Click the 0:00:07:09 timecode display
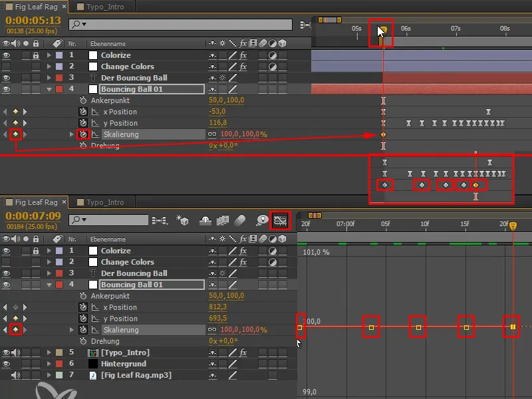Screen dimensions: 532x399 [x=33, y=215]
